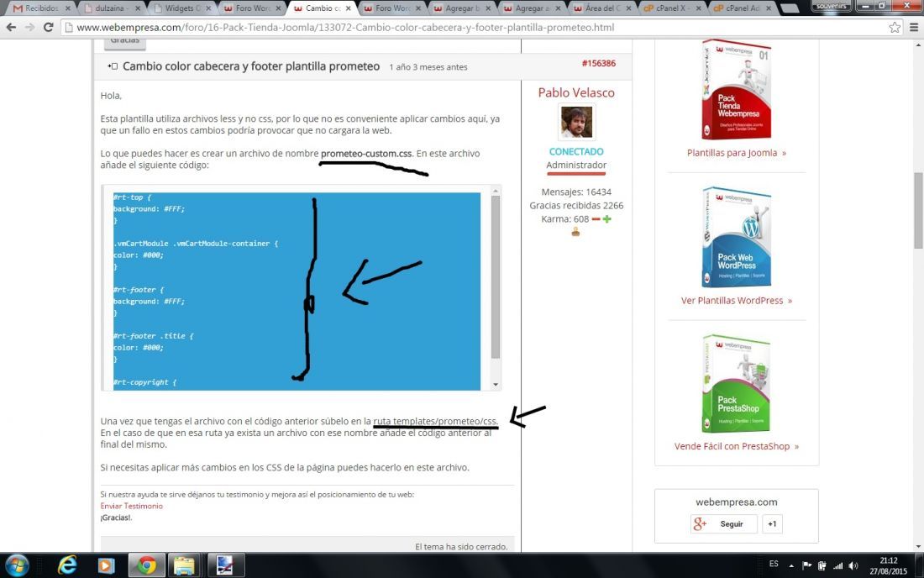Decrease karma with the red minus icon

(x=596, y=219)
